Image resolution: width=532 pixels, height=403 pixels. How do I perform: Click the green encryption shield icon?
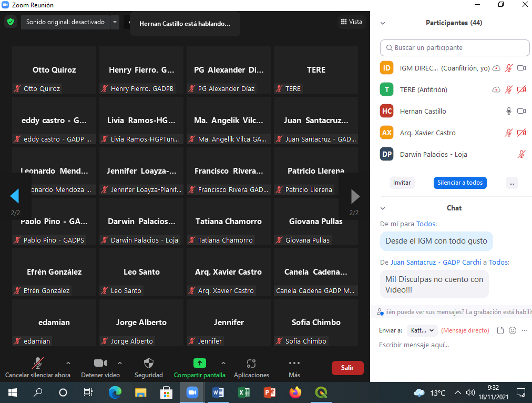(10, 22)
